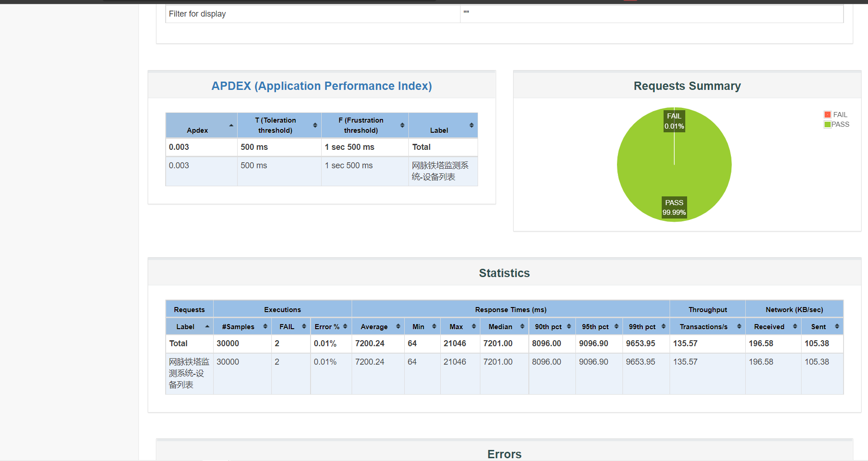Sort statistics by Error % arrows

(x=345, y=326)
